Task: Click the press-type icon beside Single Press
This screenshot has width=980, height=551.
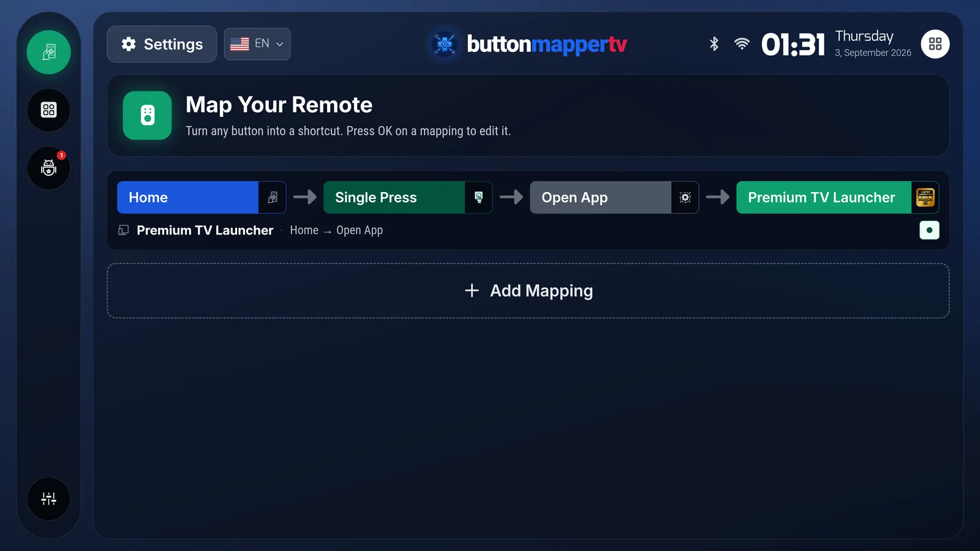Action: [x=479, y=197]
